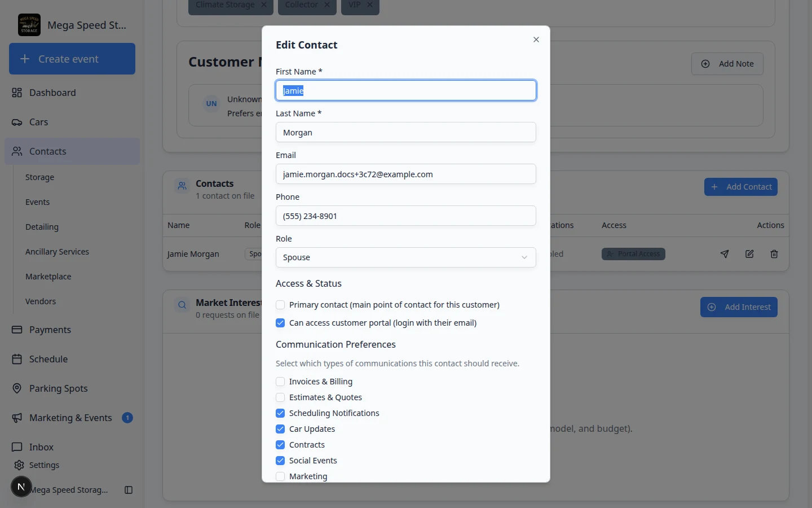This screenshot has width=812, height=508.
Task: Click the Contacts section people icon
Action: pyautogui.click(x=182, y=186)
